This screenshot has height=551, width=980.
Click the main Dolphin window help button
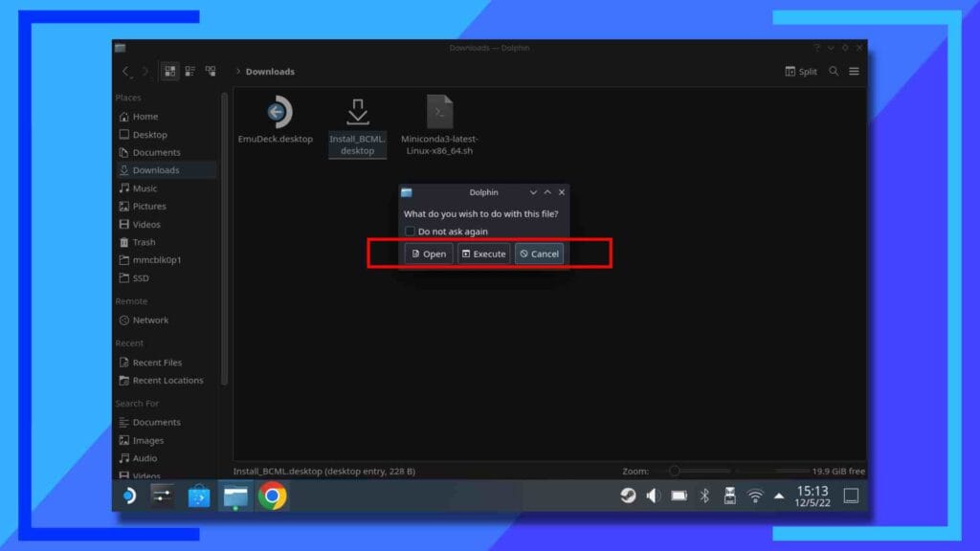tap(816, 48)
